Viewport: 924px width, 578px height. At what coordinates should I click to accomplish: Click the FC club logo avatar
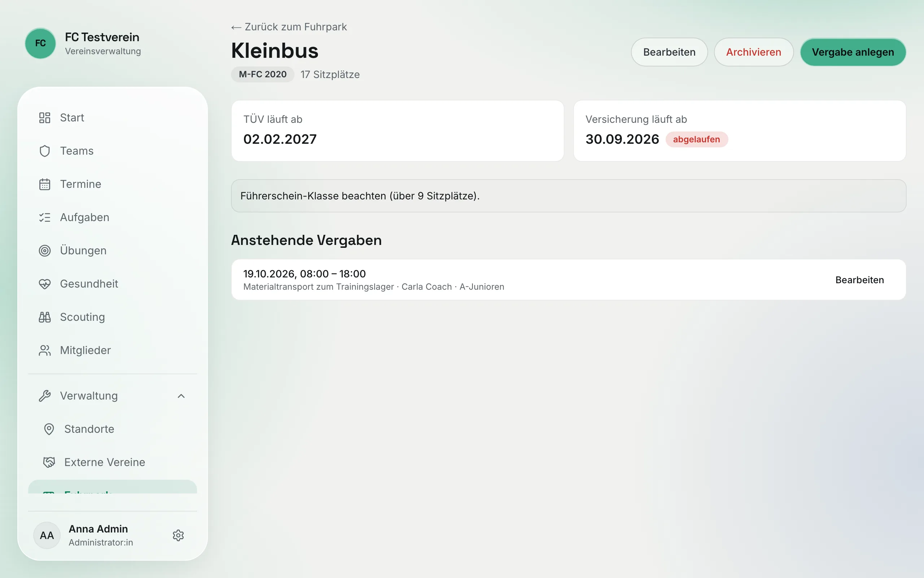pyautogui.click(x=40, y=43)
